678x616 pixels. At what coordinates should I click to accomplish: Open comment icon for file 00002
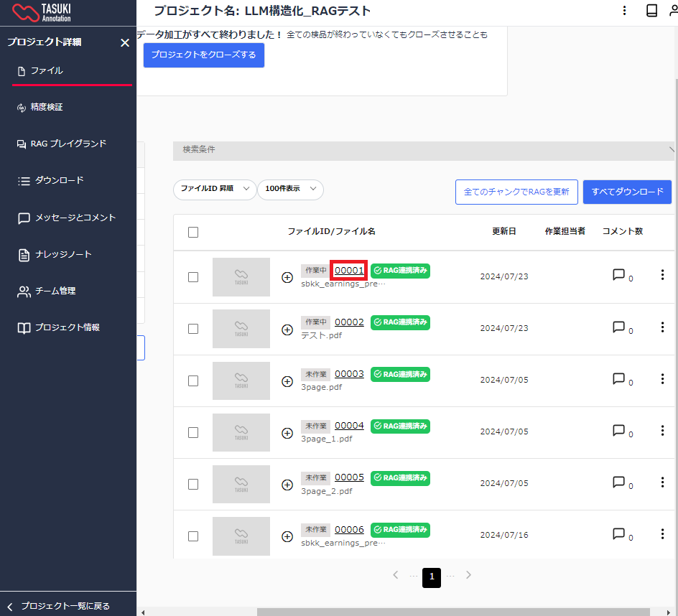pyautogui.click(x=619, y=327)
